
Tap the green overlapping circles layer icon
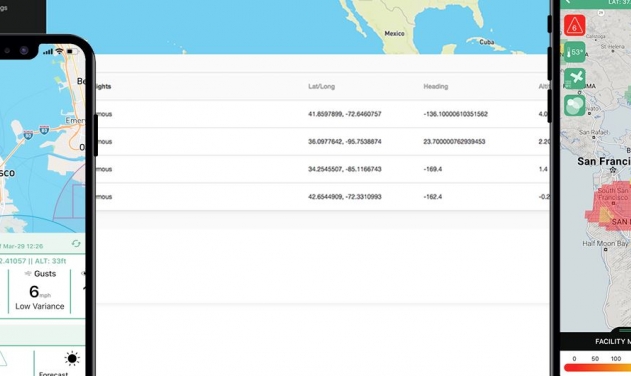pyautogui.click(x=574, y=105)
